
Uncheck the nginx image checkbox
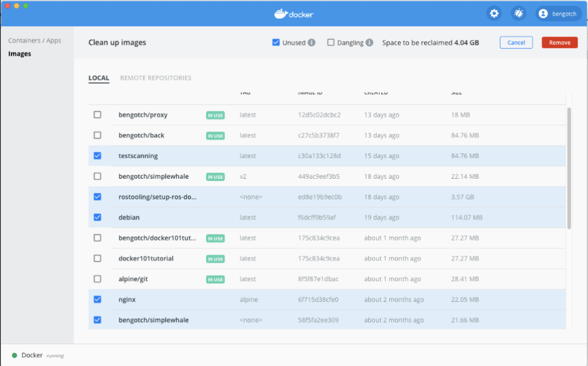(x=98, y=299)
